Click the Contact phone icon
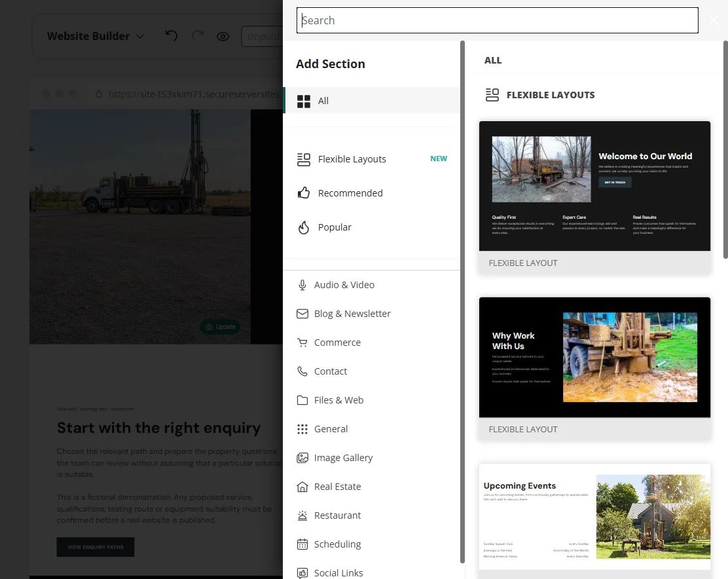This screenshot has height=579, width=728. (x=302, y=371)
